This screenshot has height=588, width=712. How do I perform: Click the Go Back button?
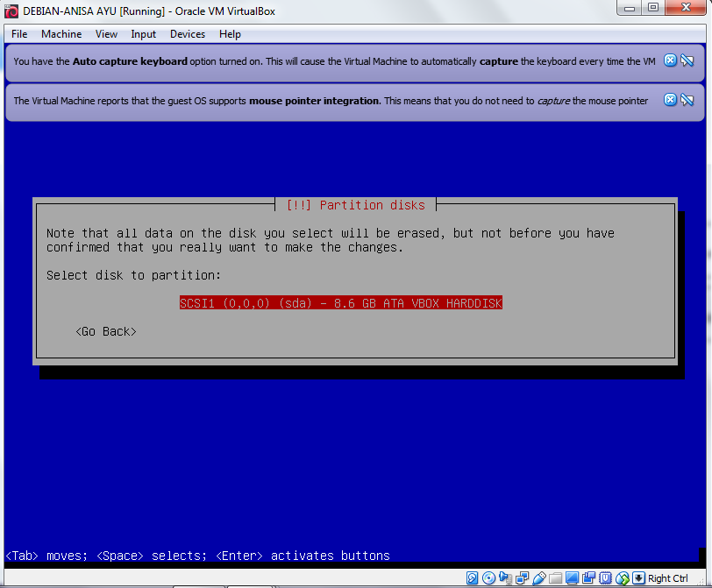[106, 331]
